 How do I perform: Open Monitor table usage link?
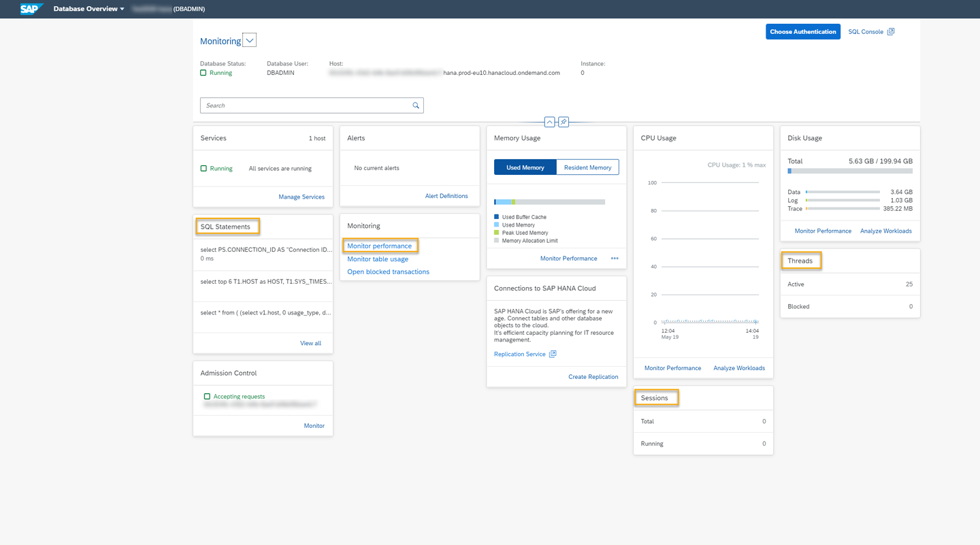(x=378, y=259)
